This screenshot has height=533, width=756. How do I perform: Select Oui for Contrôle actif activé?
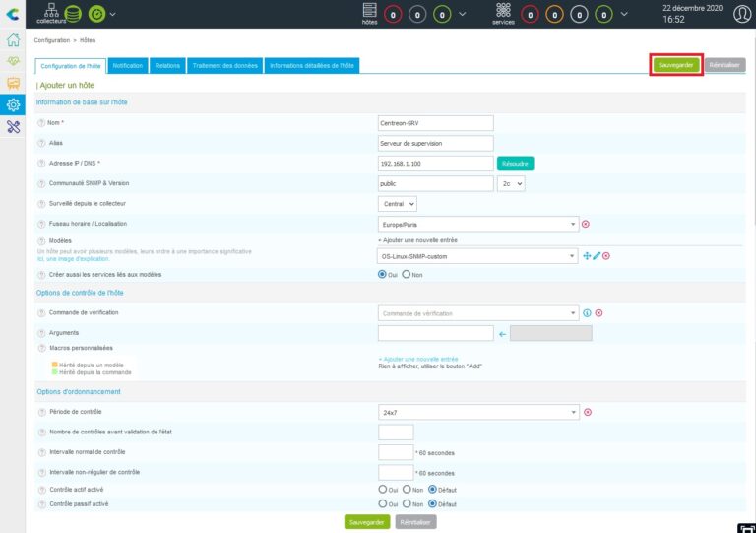(x=383, y=489)
